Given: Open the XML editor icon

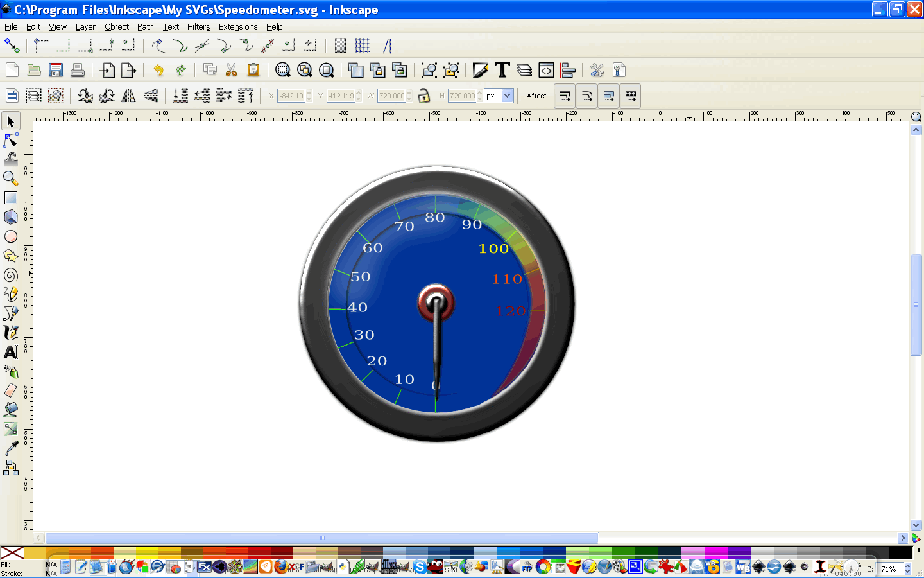Looking at the screenshot, I should tap(546, 70).
